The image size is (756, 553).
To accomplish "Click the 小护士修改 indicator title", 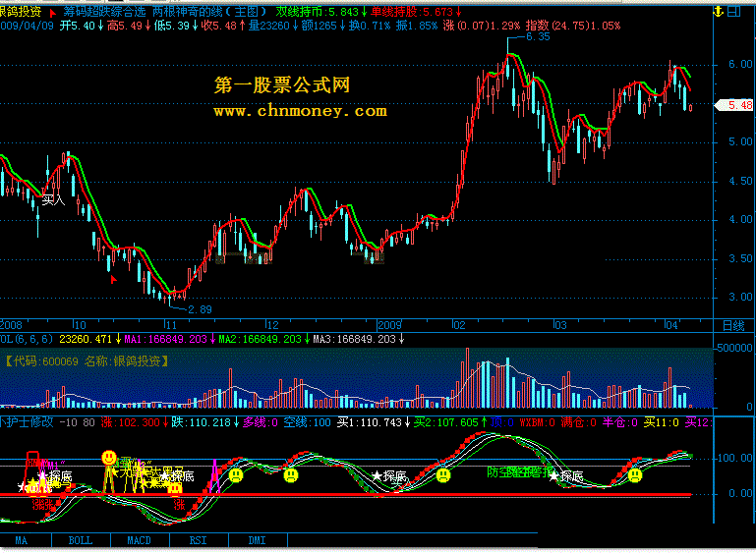I will 27,422.
